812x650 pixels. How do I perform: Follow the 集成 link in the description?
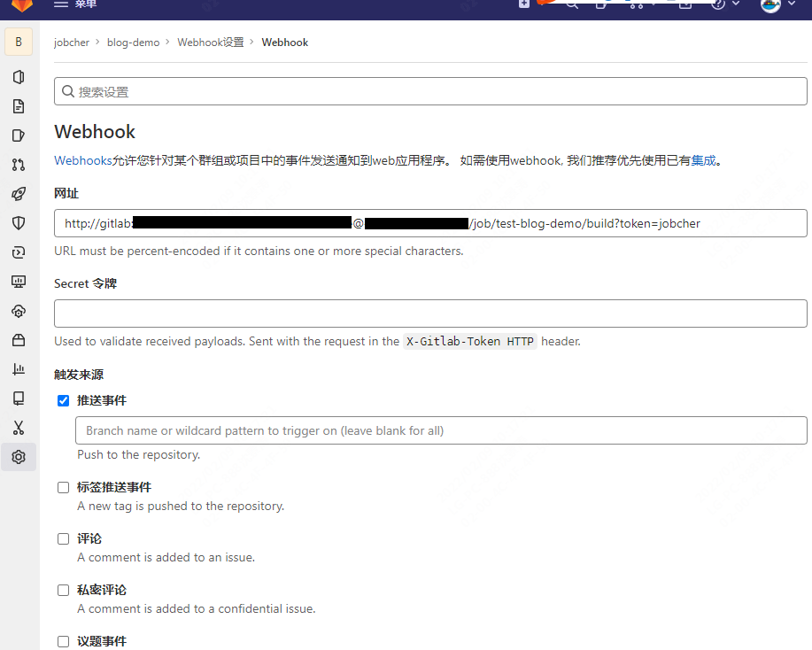pyautogui.click(x=703, y=160)
